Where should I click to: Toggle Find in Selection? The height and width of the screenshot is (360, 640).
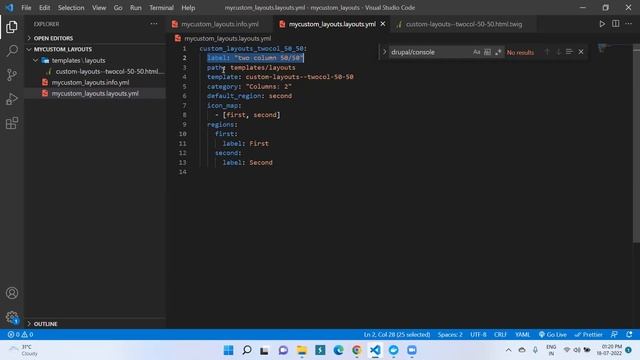[569, 52]
